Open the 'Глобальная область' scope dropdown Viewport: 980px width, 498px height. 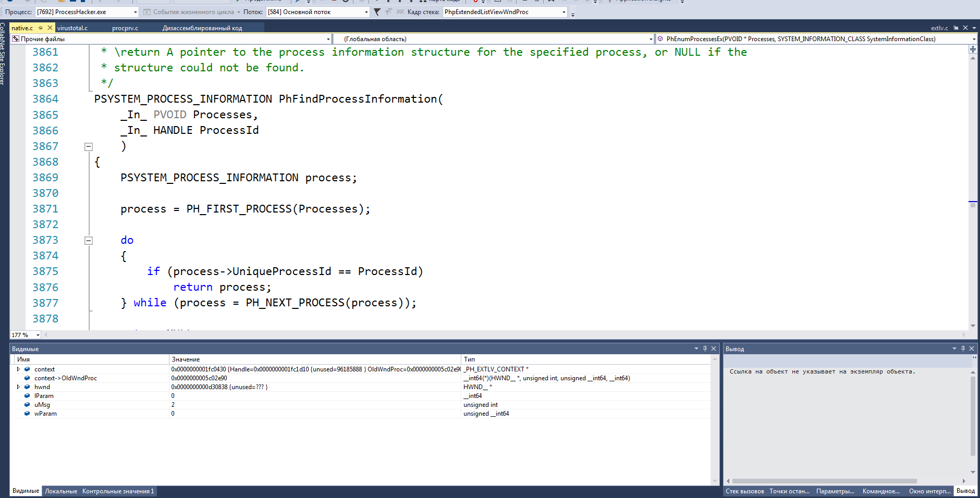pos(494,39)
